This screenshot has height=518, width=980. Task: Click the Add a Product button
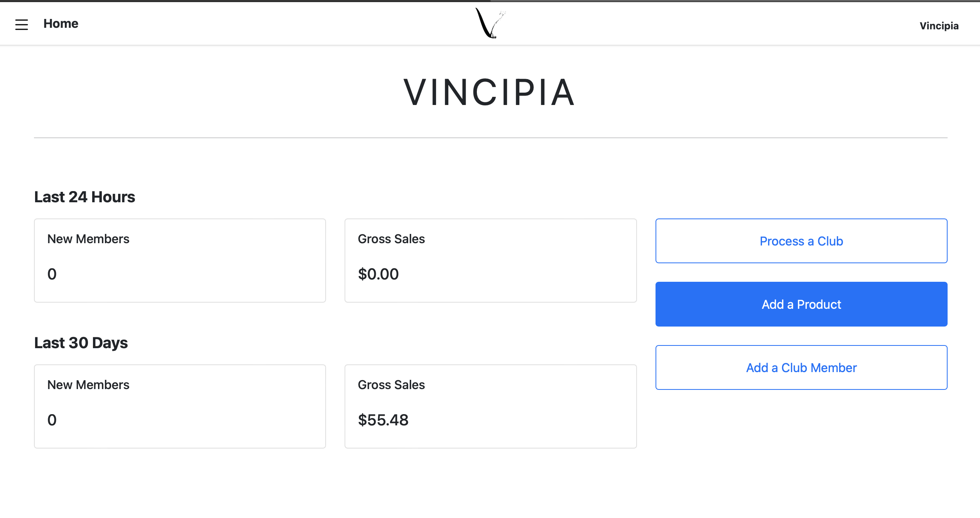click(x=801, y=304)
